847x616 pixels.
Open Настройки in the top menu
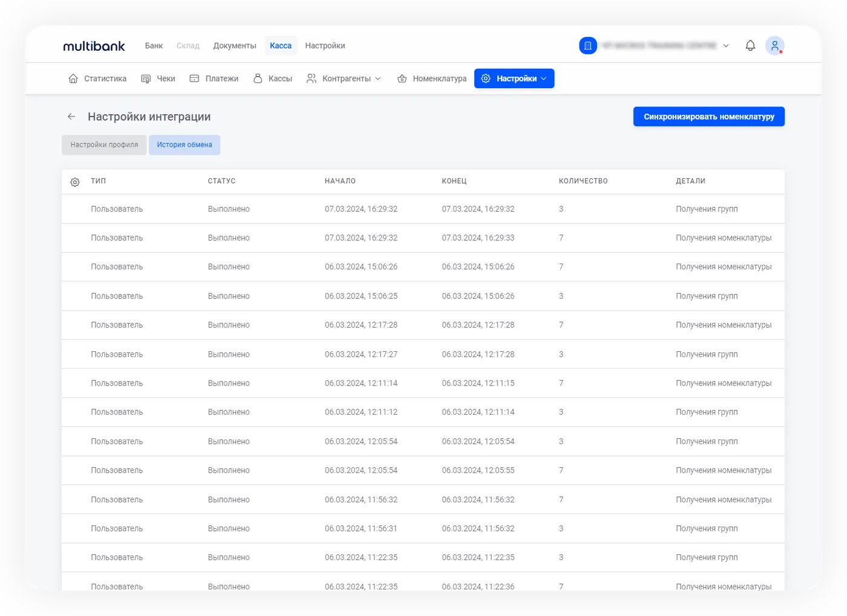tap(325, 46)
